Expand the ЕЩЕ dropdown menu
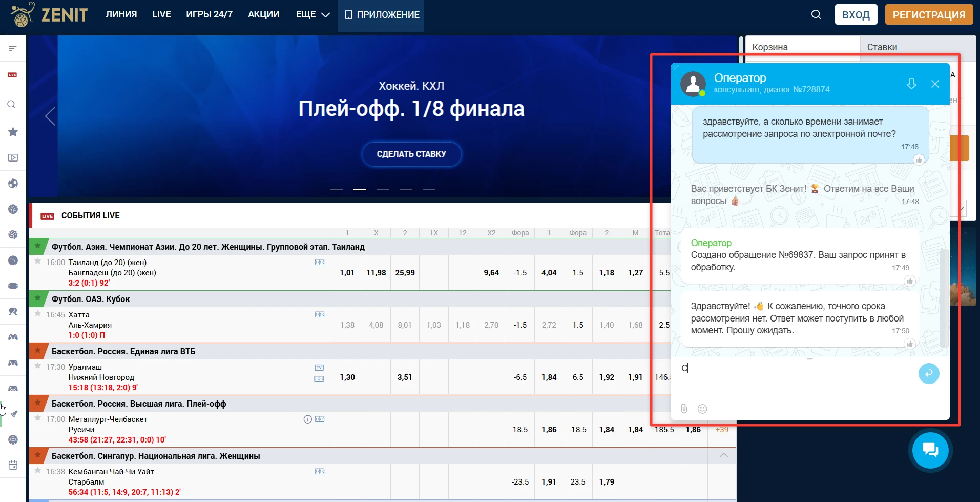The width and height of the screenshot is (980, 502). [312, 14]
